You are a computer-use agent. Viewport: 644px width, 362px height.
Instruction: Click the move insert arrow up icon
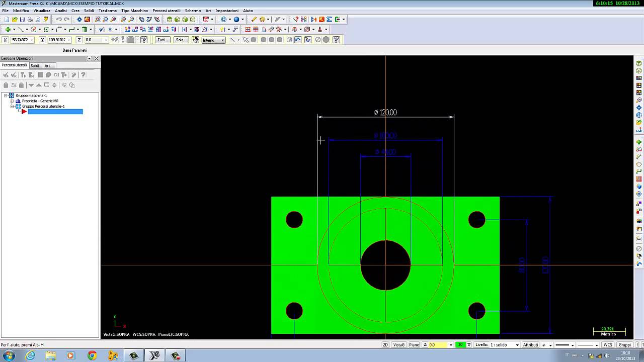coord(39,85)
